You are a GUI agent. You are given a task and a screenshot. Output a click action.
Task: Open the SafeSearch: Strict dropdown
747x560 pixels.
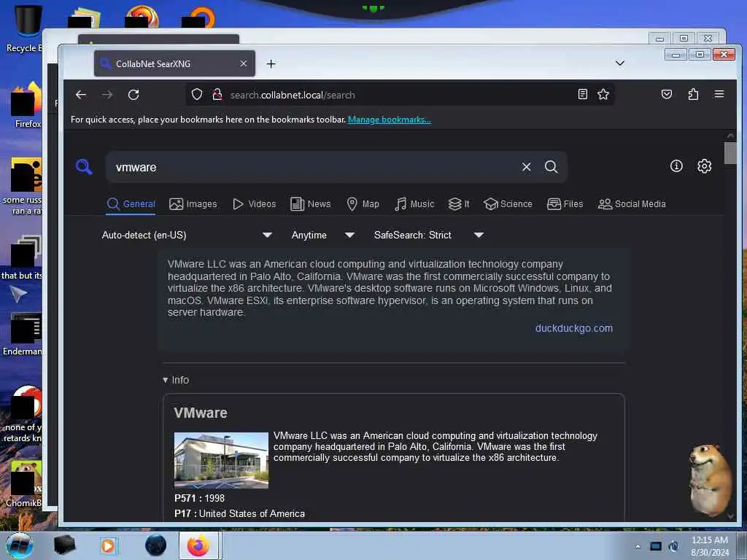click(x=428, y=235)
